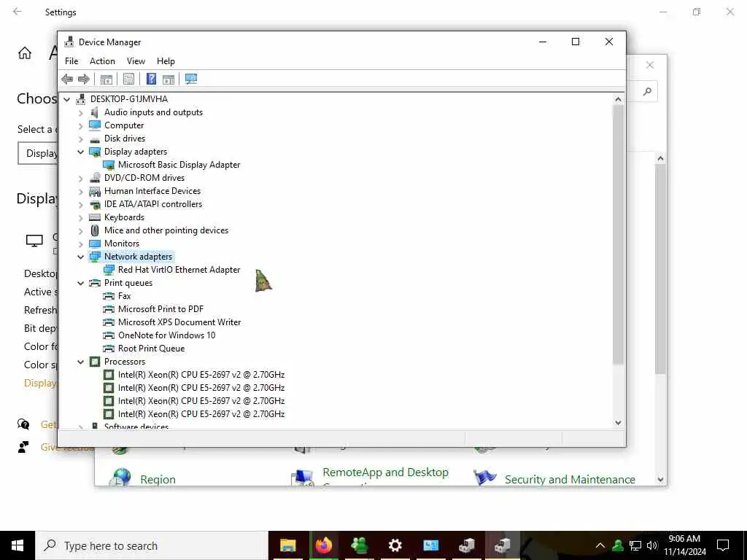Open Properties from the Device Manager toolbar
This screenshot has height=560, width=747.
click(x=128, y=79)
